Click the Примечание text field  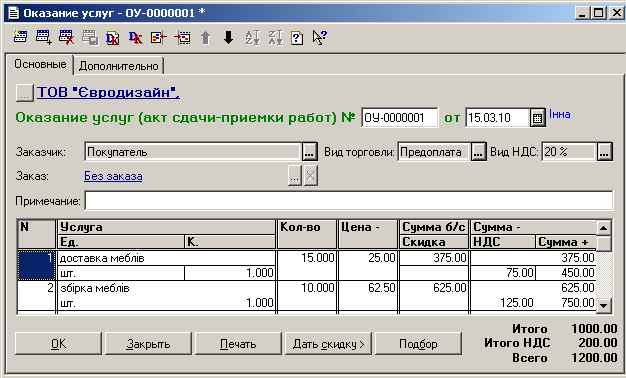pos(349,200)
